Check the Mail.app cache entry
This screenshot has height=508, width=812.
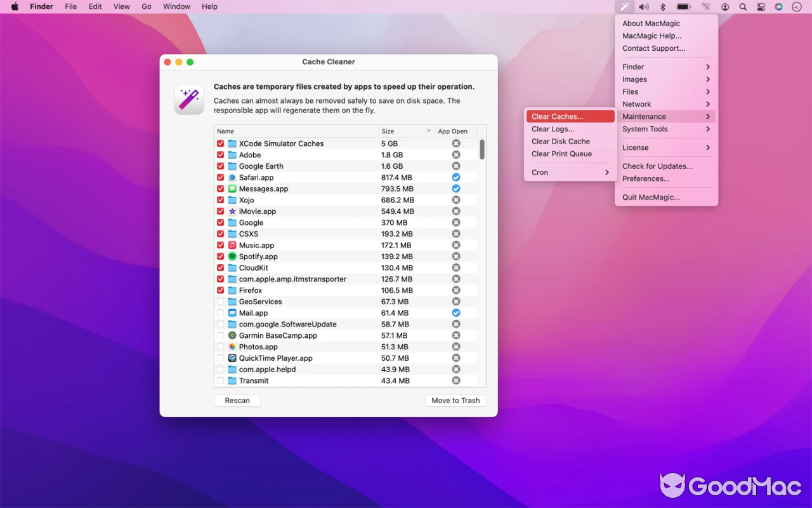click(220, 312)
